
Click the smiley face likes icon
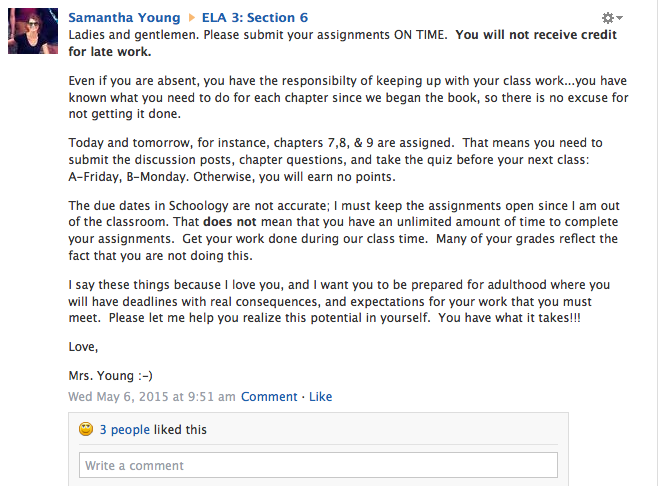(x=86, y=429)
